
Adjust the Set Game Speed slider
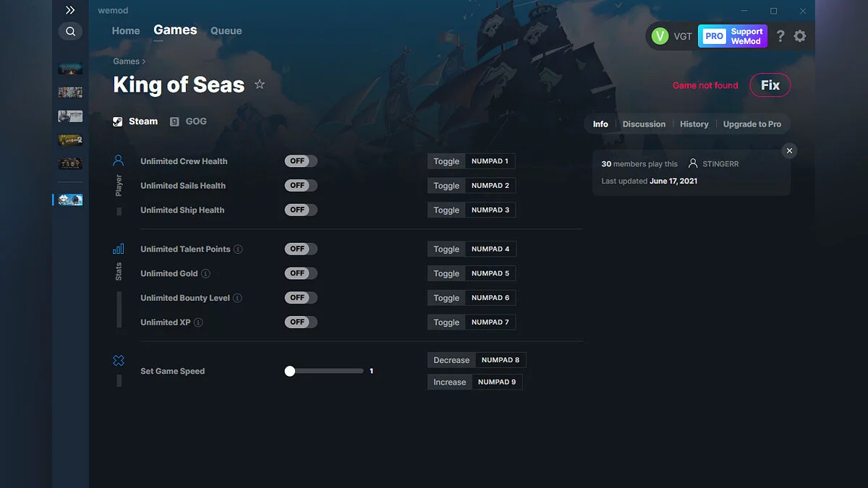pyautogui.click(x=290, y=370)
